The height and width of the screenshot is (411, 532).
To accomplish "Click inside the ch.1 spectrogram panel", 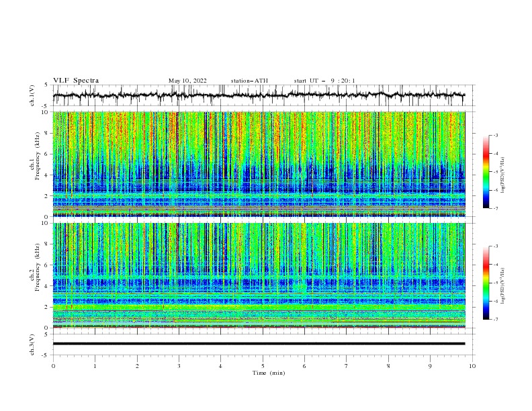I will coord(259,164).
